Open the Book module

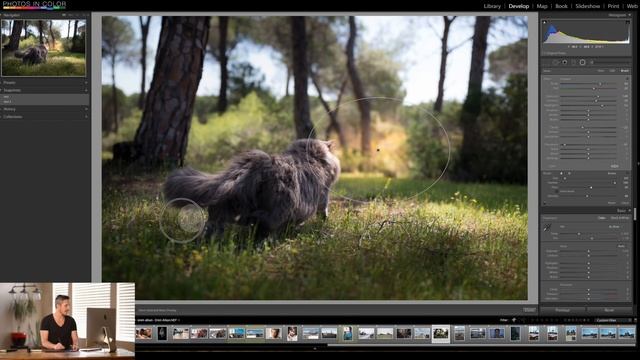[x=561, y=6]
